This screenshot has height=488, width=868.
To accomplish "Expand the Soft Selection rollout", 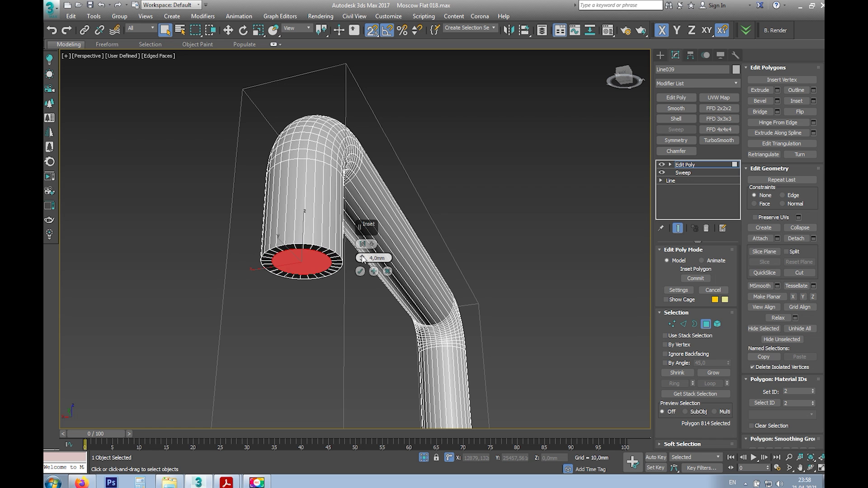I will (682, 444).
